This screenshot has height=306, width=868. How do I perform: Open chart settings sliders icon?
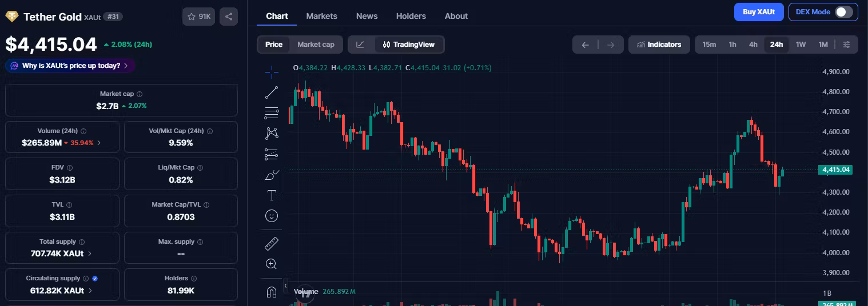point(847,45)
